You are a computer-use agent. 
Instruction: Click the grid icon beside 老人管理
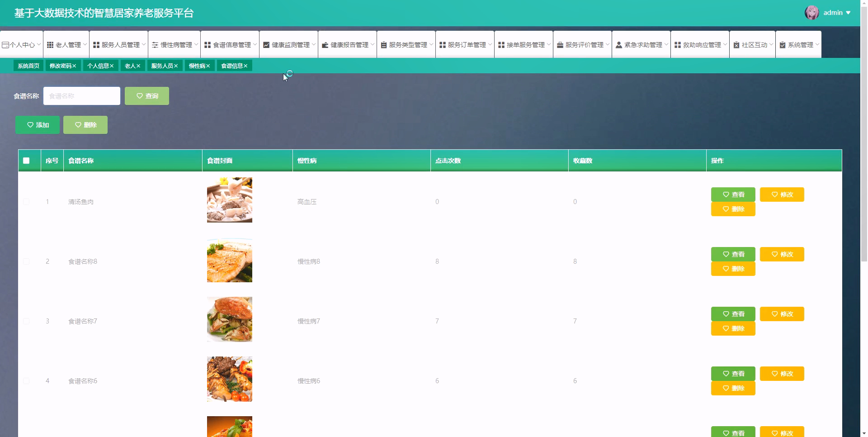click(x=50, y=45)
